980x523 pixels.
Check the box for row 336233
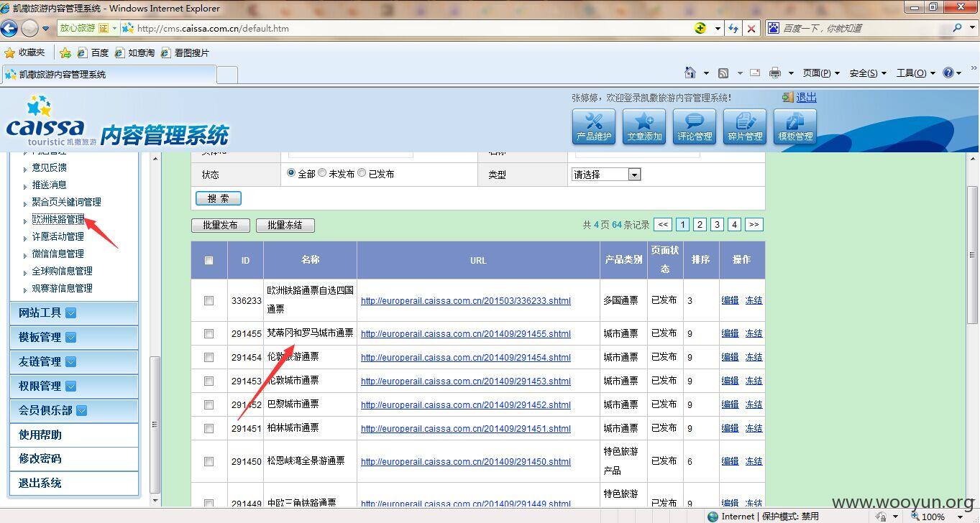[209, 300]
